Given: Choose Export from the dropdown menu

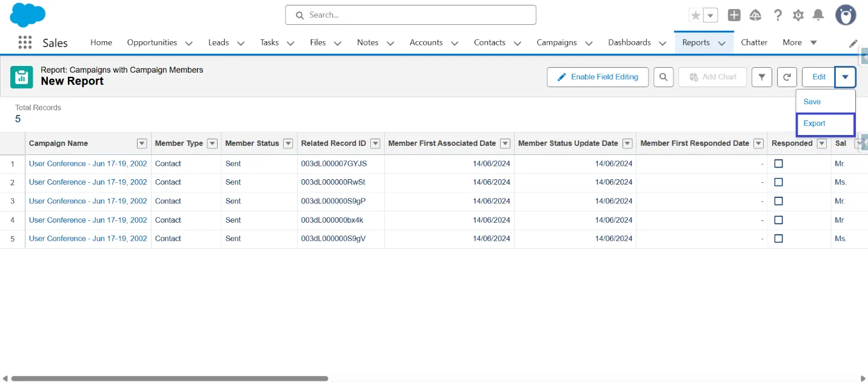Looking at the screenshot, I should 825,123.
